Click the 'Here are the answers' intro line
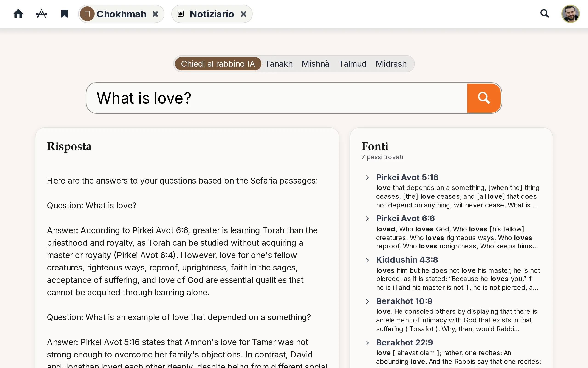The height and width of the screenshot is (368, 588). pos(182,181)
